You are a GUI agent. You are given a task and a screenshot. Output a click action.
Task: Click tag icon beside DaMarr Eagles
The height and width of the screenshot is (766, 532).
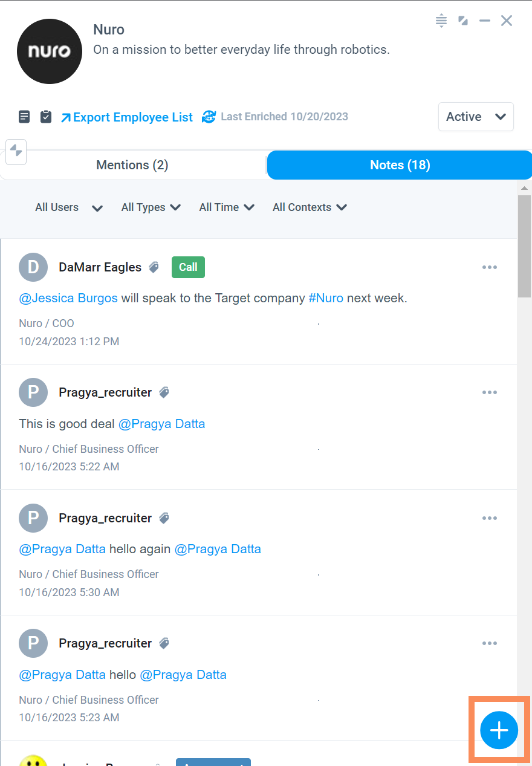(154, 267)
